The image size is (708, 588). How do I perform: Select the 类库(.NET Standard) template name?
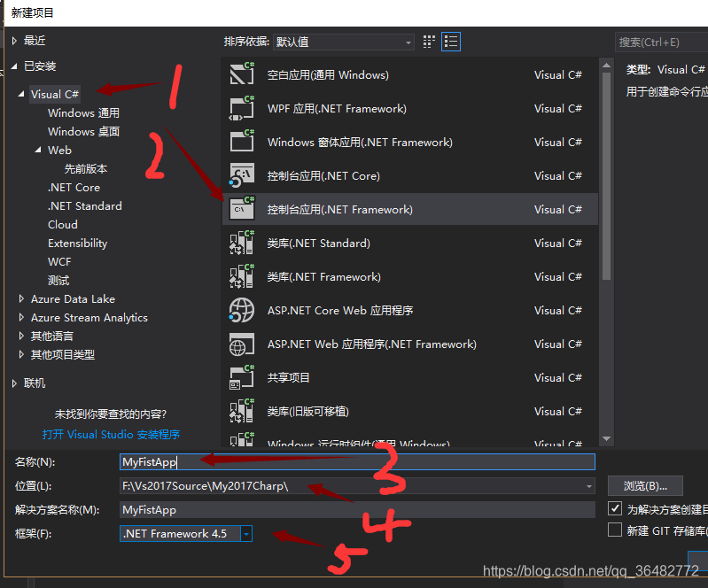[318, 244]
